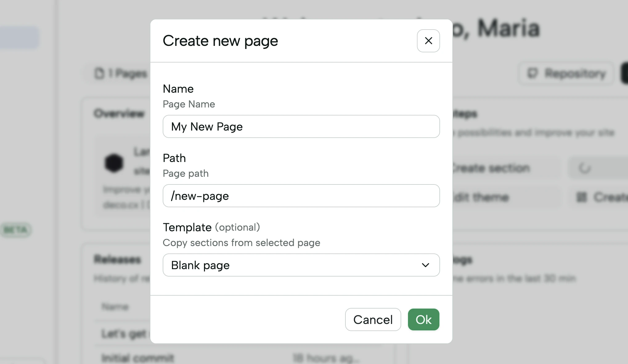This screenshot has height=364, width=628.
Task: Close the Create new page dialog
Action: click(428, 41)
